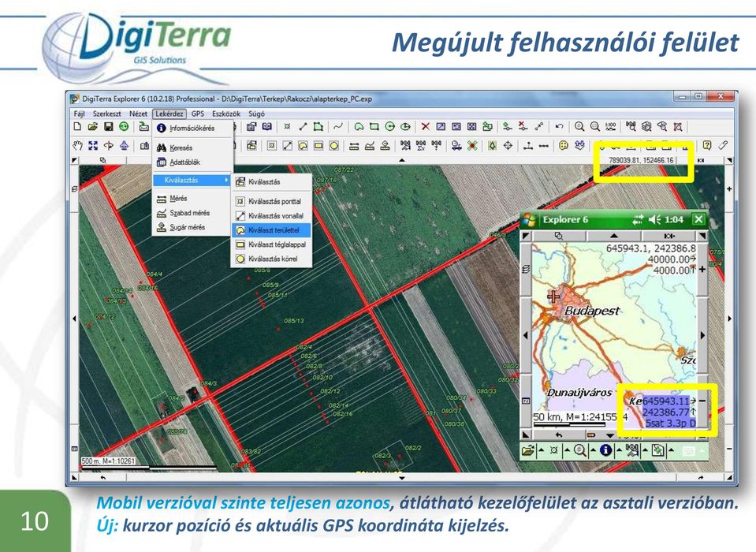This screenshot has width=756, height=552.
Task: Click the help question mark icon
Action: pyautogui.click(x=707, y=145)
